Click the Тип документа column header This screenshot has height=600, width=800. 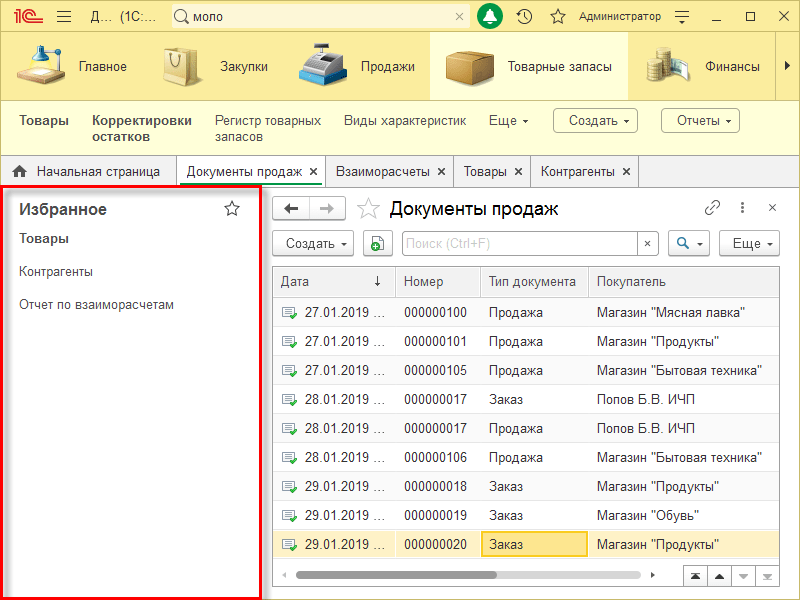pos(534,282)
